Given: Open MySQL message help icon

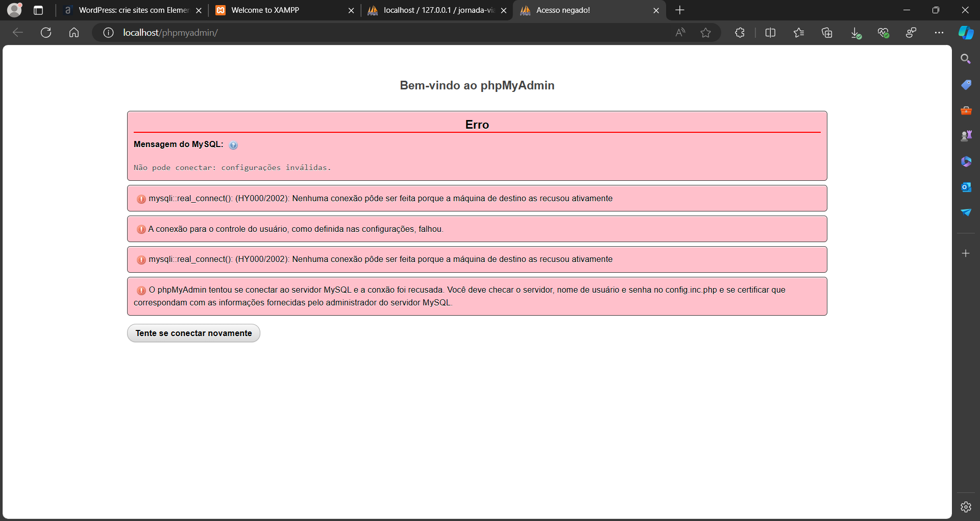Looking at the screenshot, I should (x=233, y=145).
